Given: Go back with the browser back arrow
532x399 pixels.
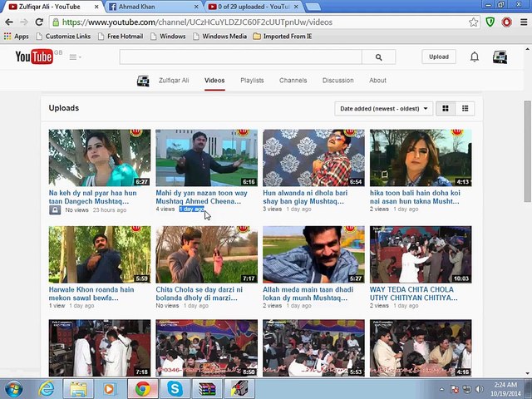Looking at the screenshot, I should pos(9,22).
